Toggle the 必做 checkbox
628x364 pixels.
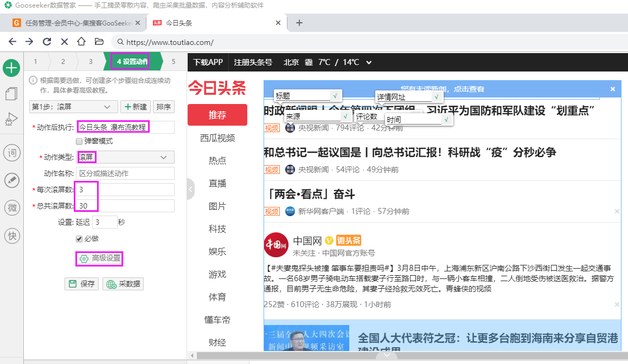click(79, 239)
